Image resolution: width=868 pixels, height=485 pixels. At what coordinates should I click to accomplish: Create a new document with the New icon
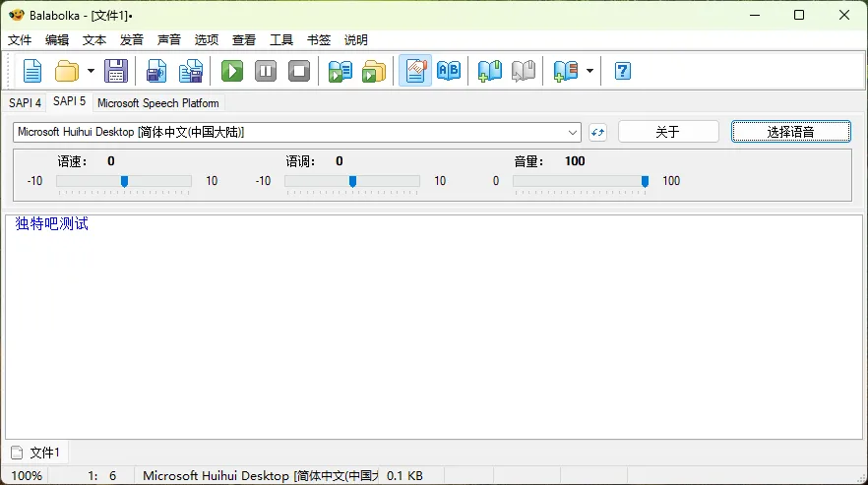point(32,71)
